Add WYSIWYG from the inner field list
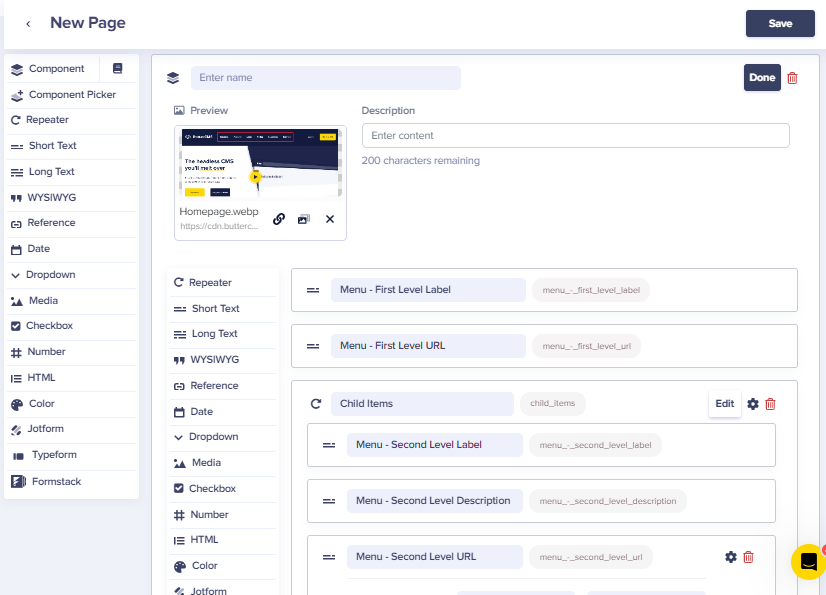 coord(223,360)
